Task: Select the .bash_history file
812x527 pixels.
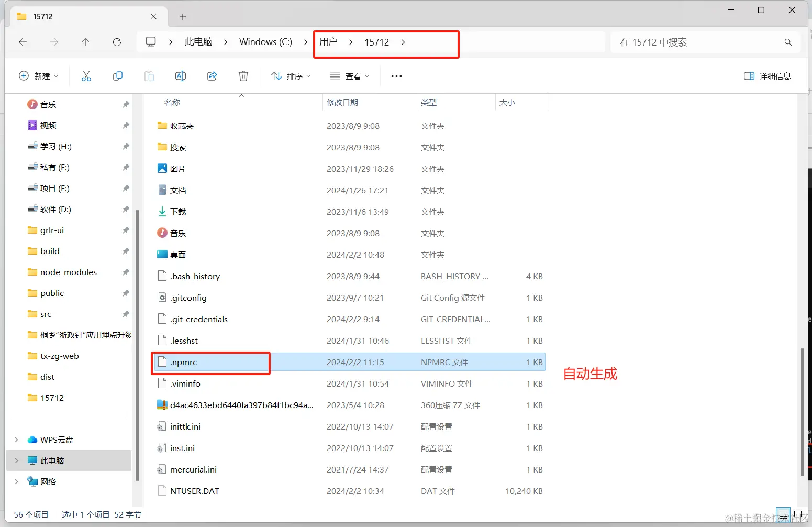Action: (349, 276)
